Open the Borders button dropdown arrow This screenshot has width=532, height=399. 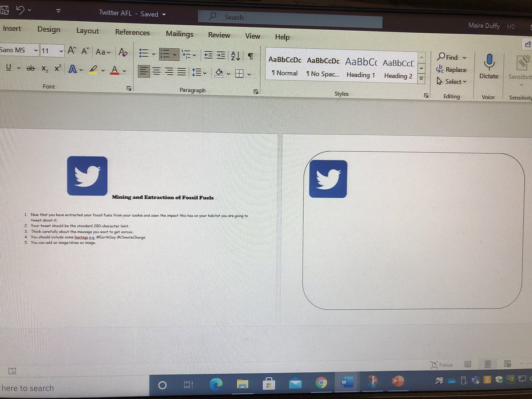pos(250,74)
